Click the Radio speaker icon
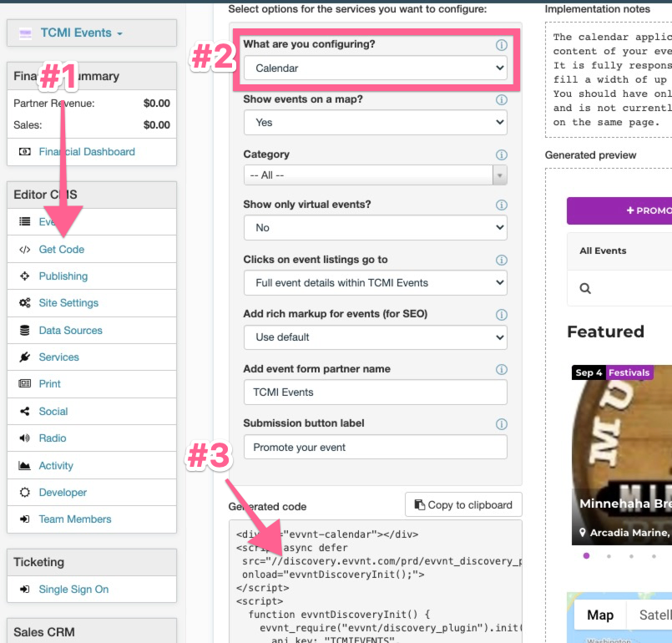Image resolution: width=672 pixels, height=643 pixels. 25,438
